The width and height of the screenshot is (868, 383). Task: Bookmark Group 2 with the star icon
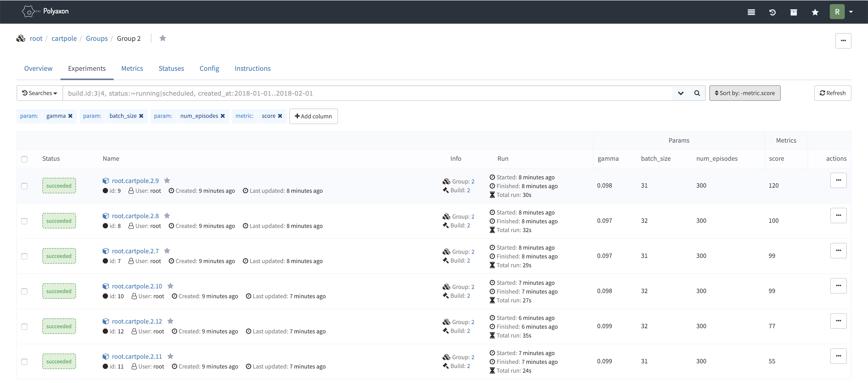click(x=163, y=38)
